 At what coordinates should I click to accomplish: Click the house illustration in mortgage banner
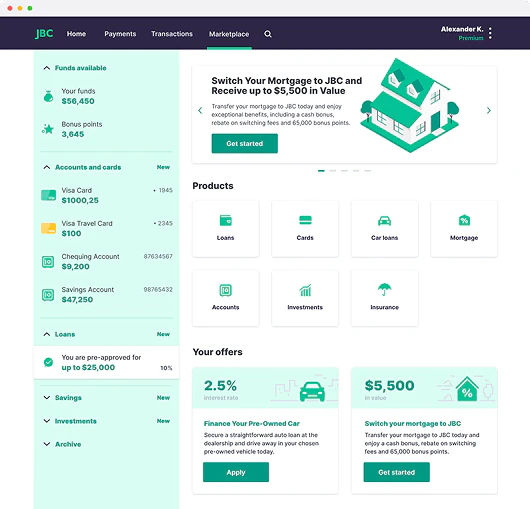410,105
